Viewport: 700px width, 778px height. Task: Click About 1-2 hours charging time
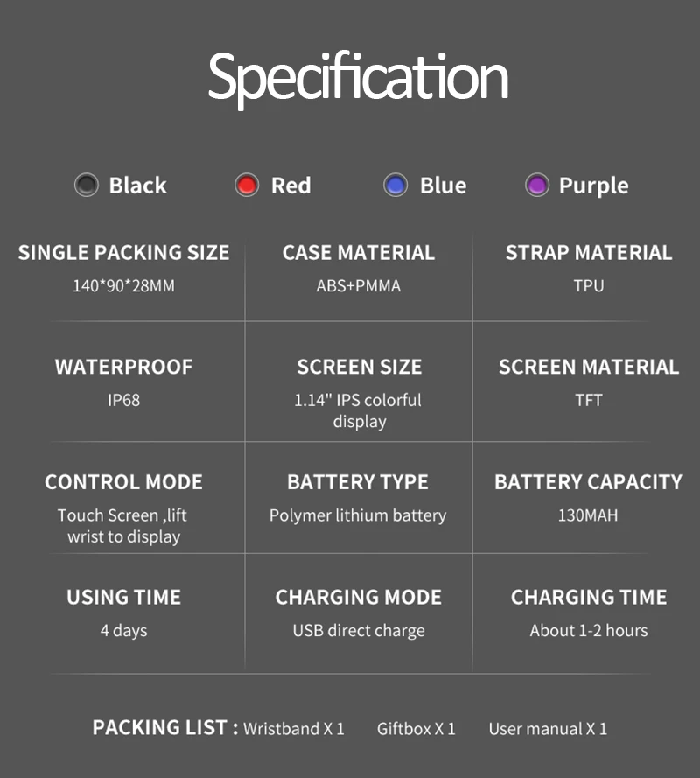[589, 630]
